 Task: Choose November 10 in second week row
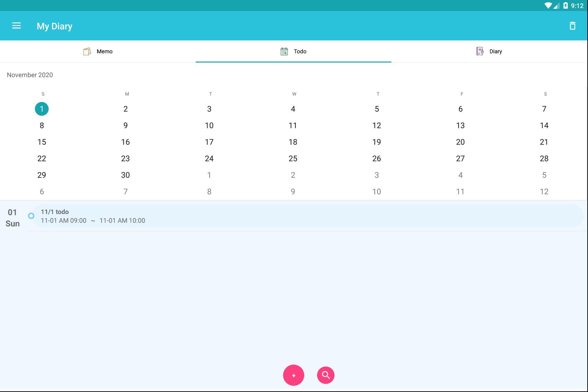[x=209, y=126]
